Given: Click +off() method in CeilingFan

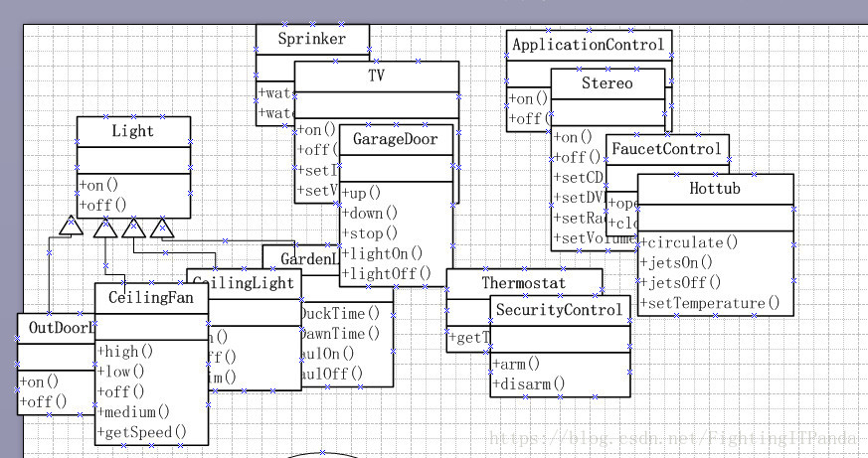Looking at the screenshot, I should [x=120, y=391].
